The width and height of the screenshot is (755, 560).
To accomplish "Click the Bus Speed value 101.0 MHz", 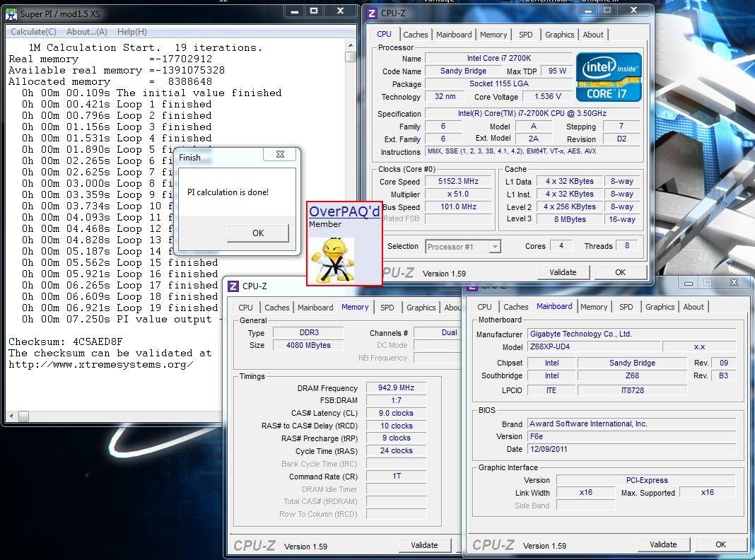I will pos(458,206).
